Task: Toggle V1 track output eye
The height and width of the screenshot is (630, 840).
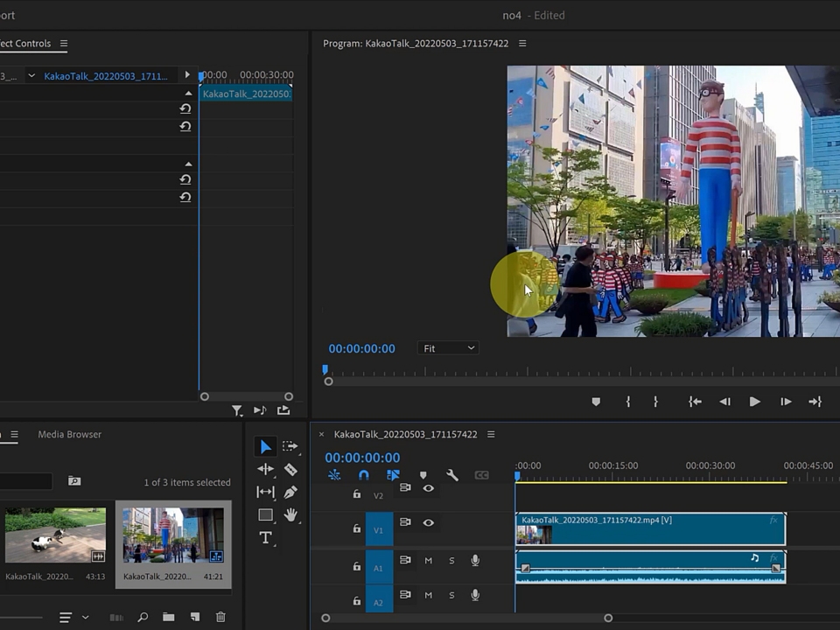Action: (429, 522)
